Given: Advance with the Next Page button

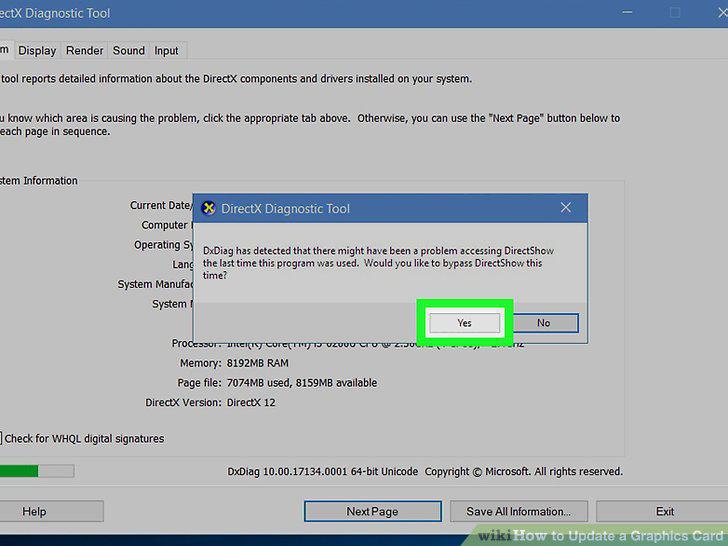Looking at the screenshot, I should coord(372,511).
